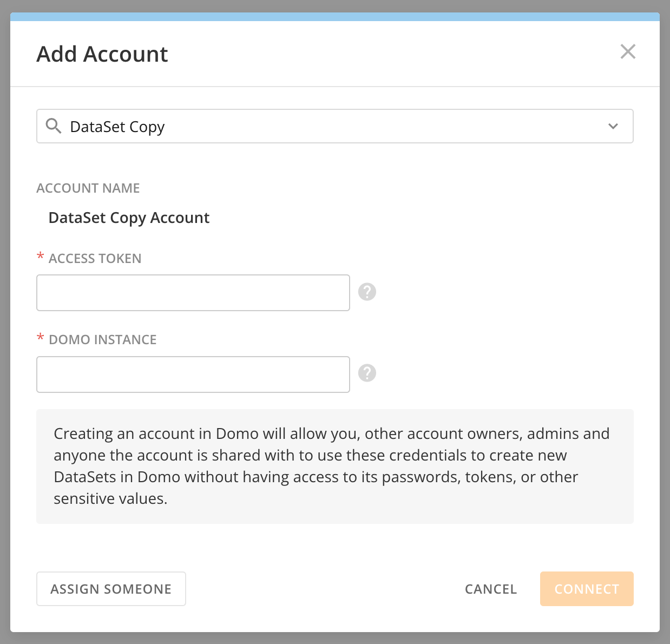
Task: Cancel adding the account
Action: click(x=490, y=589)
